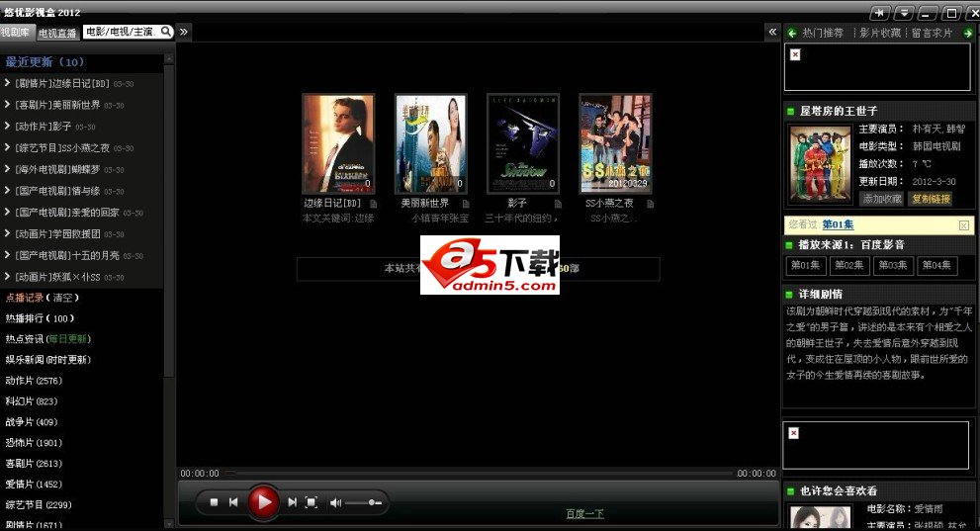
Task: Open SS小燕之夜 poster thumbnail
Action: (616, 143)
